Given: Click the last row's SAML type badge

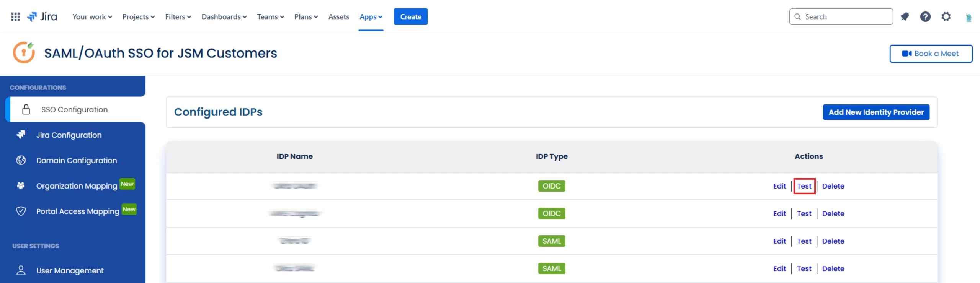Looking at the screenshot, I should [552, 268].
